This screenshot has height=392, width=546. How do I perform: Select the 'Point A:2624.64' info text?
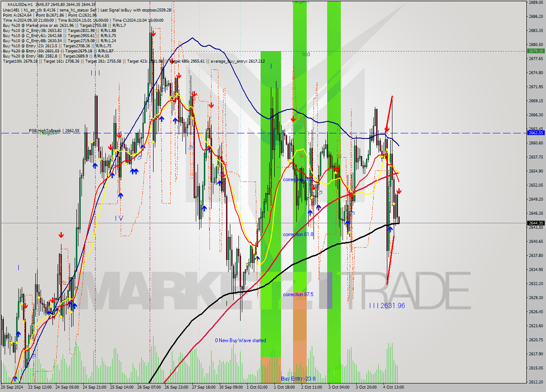17,15
